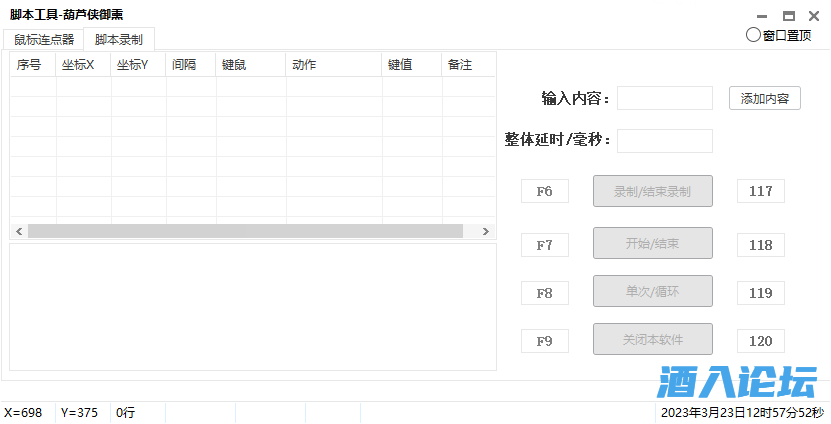Click the 键值 column header
Screen dimensions: 831x424
click(x=411, y=65)
